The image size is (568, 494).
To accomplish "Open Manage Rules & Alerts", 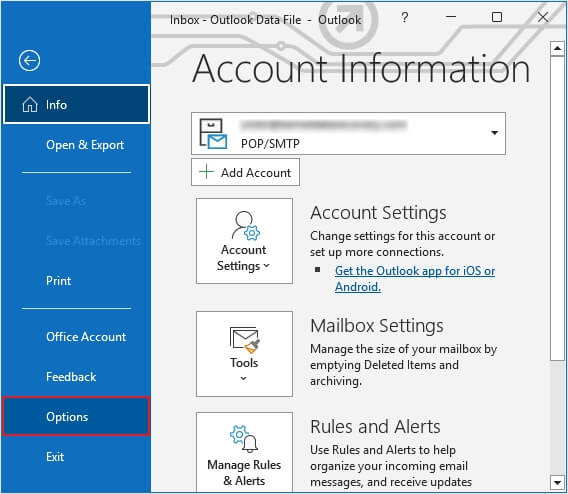I will [244, 452].
